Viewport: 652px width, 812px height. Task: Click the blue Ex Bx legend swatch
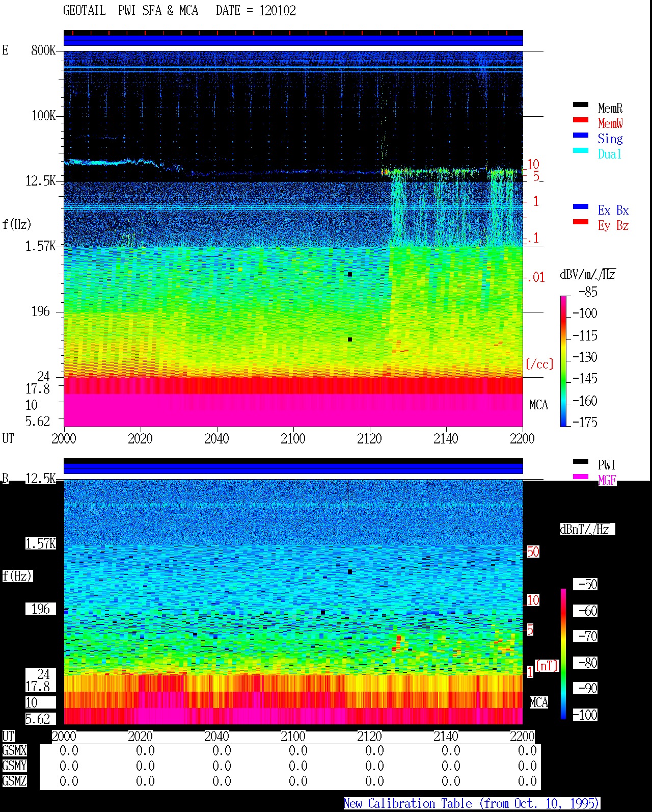coord(581,206)
